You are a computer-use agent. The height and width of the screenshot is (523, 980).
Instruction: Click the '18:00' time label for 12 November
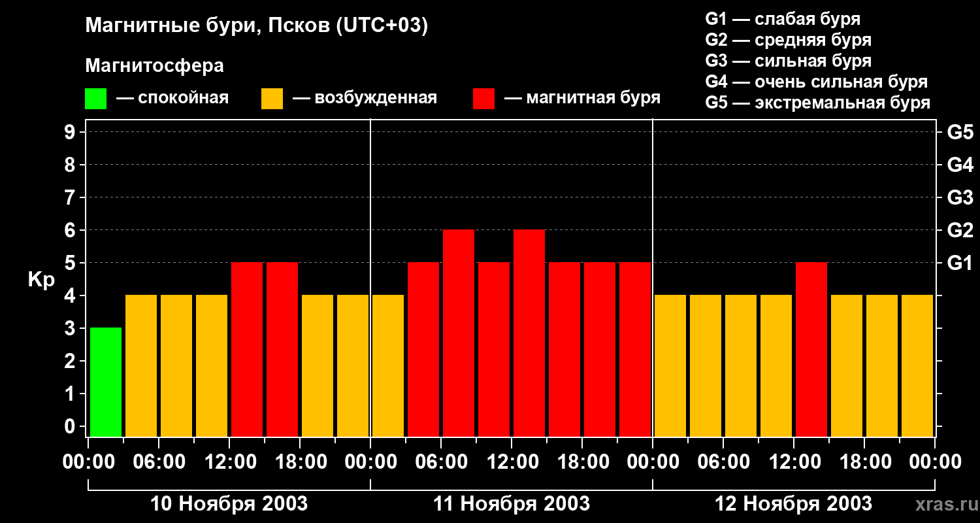(864, 462)
